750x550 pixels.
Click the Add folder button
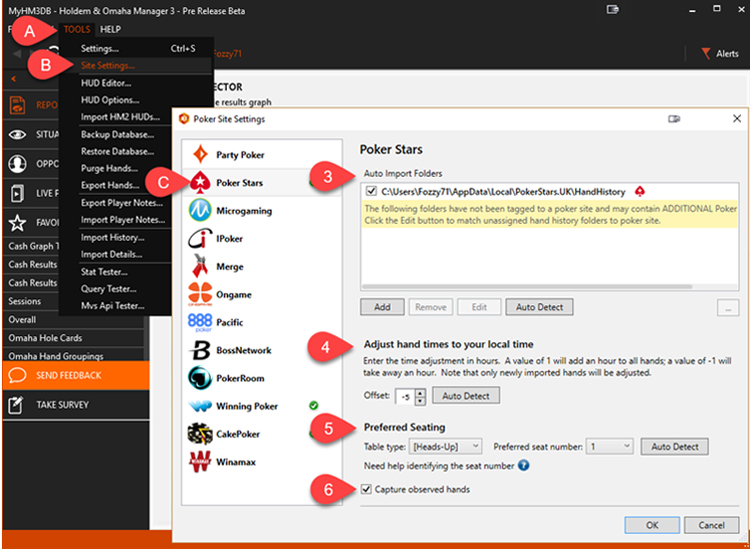(382, 307)
